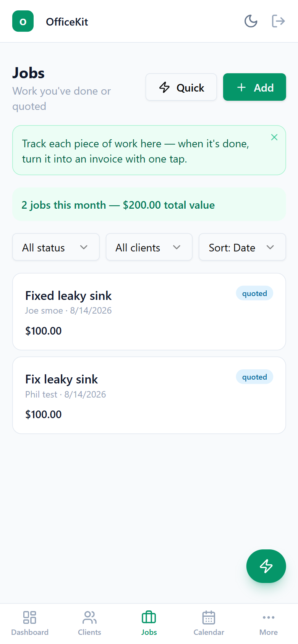This screenshot has width=298, height=644.
Task: Click quoted badge on Phil test's job
Action: [x=254, y=377]
